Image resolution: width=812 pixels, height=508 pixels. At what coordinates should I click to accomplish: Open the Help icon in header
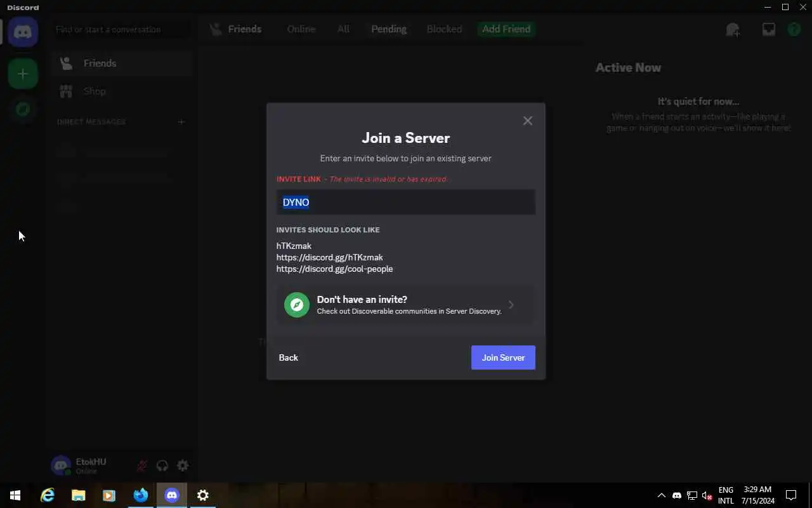[794, 29]
